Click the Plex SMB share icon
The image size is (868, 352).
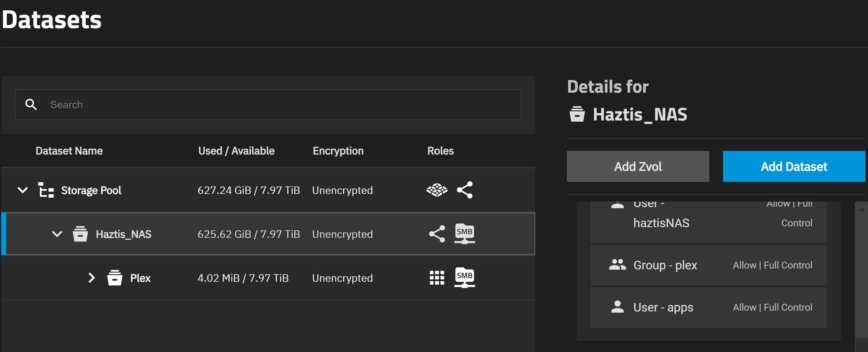pyautogui.click(x=465, y=278)
